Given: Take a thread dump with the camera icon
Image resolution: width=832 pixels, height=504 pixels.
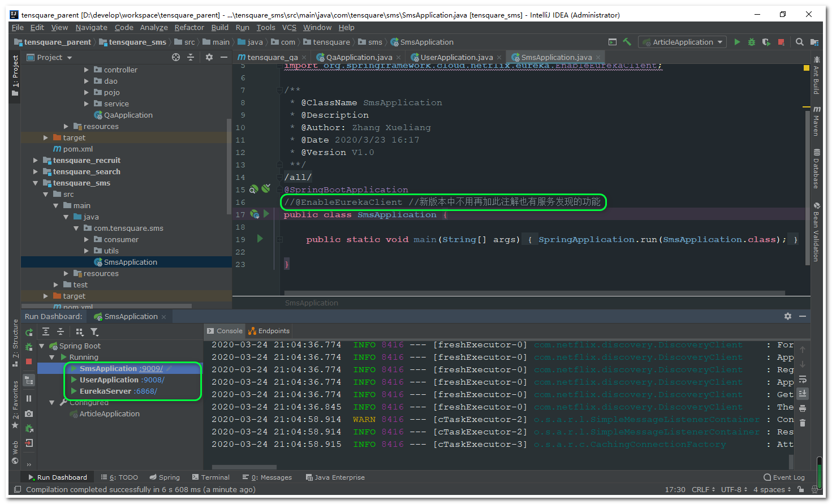Looking at the screenshot, I should [x=29, y=414].
